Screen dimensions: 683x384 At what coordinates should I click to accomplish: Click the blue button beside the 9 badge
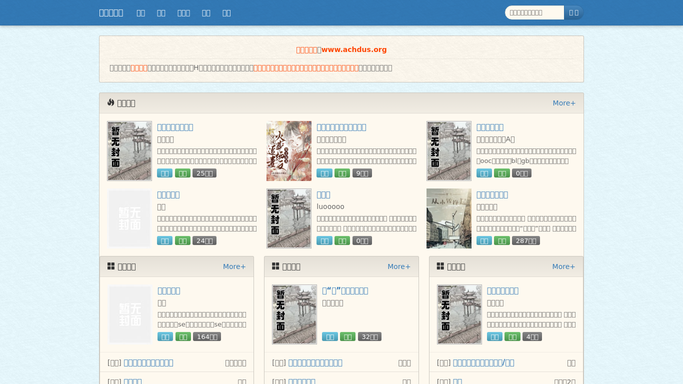coord(324,173)
